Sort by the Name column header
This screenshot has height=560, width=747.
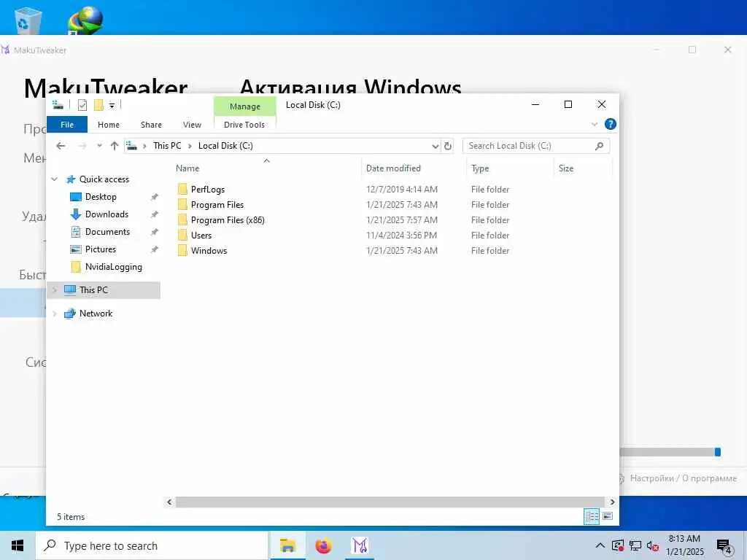tap(187, 168)
